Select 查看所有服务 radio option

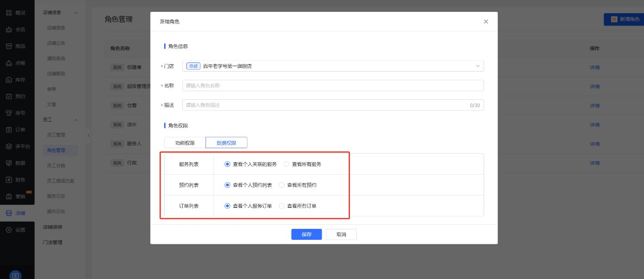point(287,164)
